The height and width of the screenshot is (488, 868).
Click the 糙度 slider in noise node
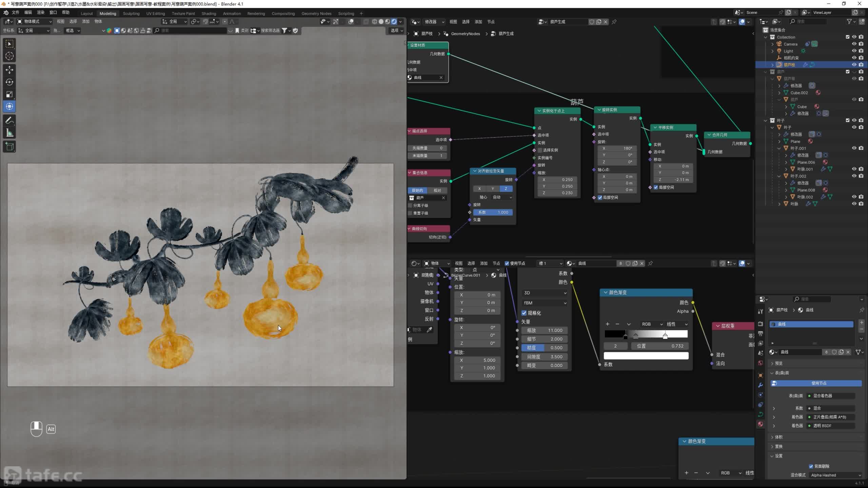[x=545, y=348]
